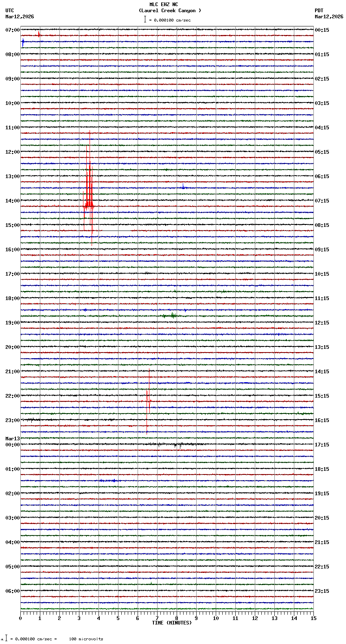Click the '23:15' PDT time label
Image resolution: width=346 pixels, height=644 pixels.
322,591
